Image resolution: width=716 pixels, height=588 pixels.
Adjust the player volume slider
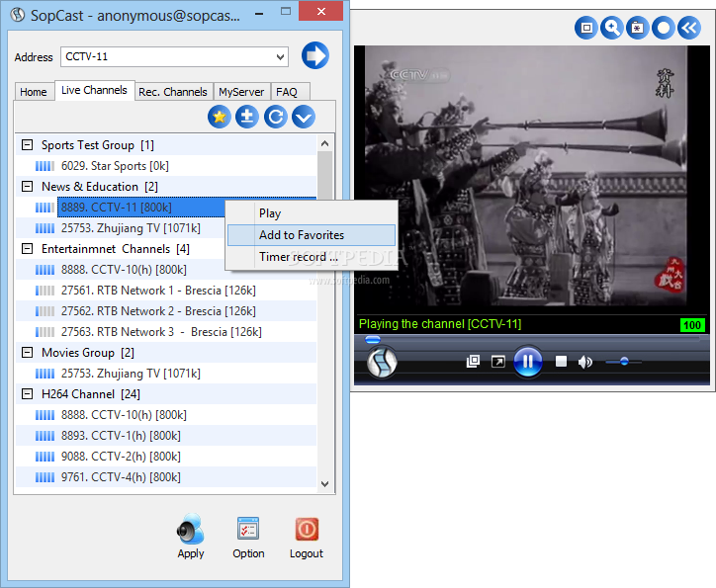(624, 362)
